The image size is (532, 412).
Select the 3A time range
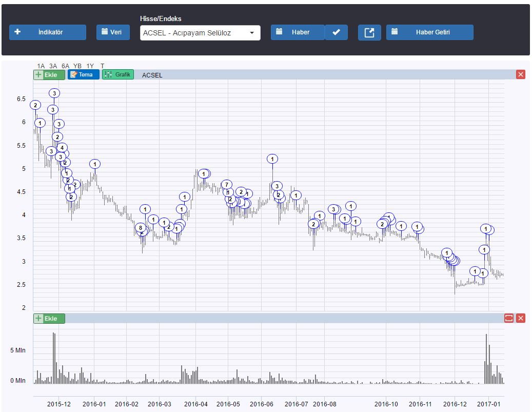(53, 66)
